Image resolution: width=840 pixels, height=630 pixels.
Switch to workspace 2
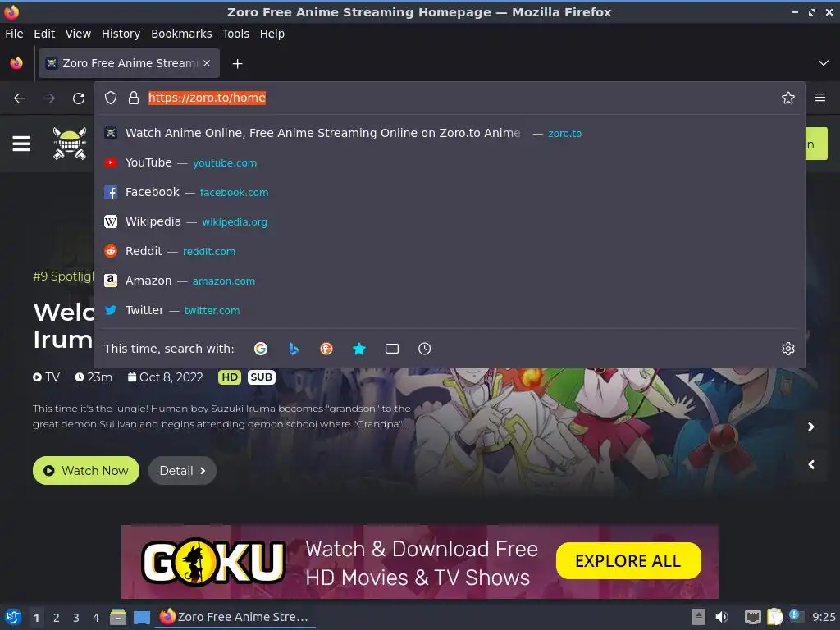pyautogui.click(x=57, y=618)
